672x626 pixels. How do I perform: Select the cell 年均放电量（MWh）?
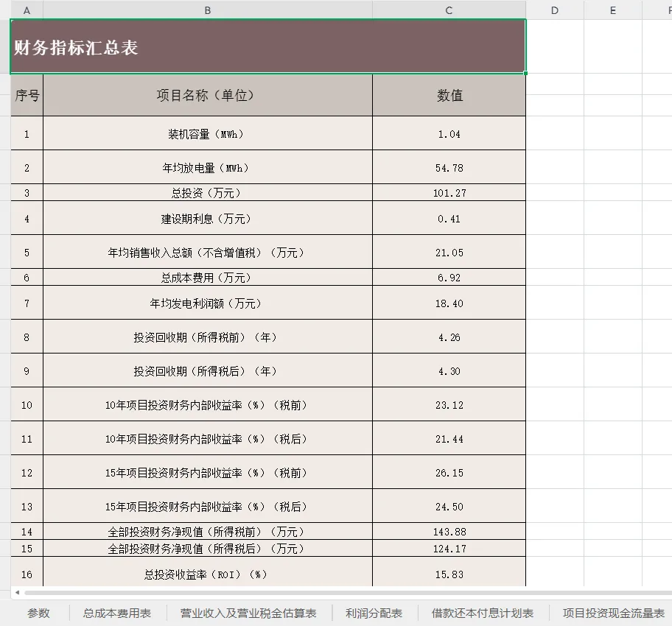pyautogui.click(x=208, y=167)
